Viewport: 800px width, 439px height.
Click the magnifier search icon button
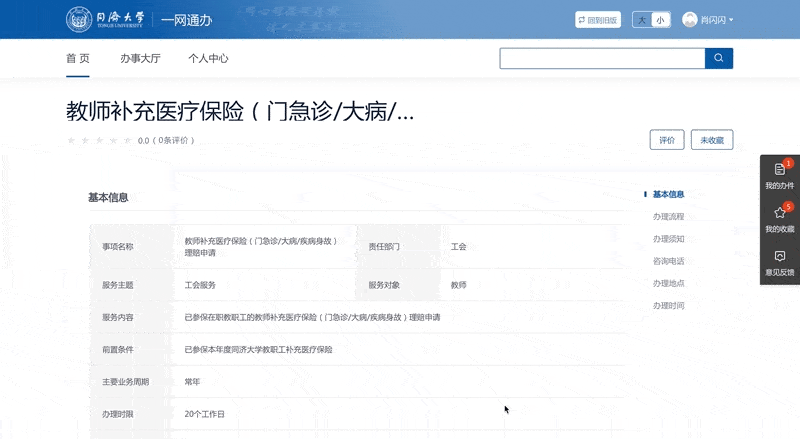tap(718, 58)
